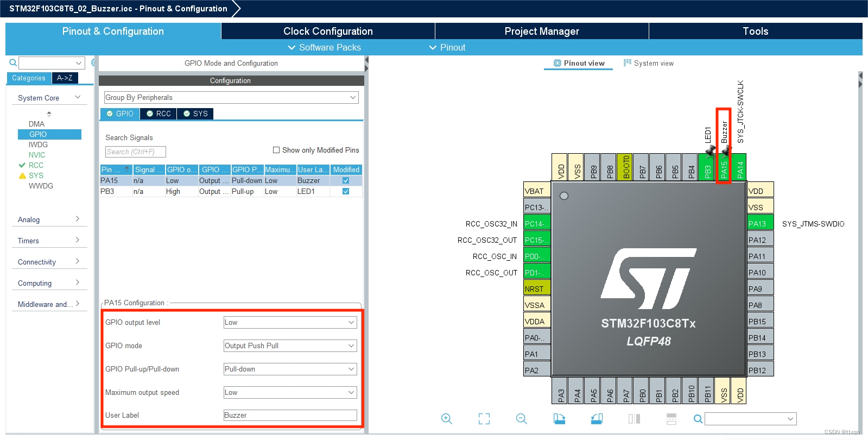
Task: Click the PC13 pin on the chip
Action: pyautogui.click(x=537, y=207)
